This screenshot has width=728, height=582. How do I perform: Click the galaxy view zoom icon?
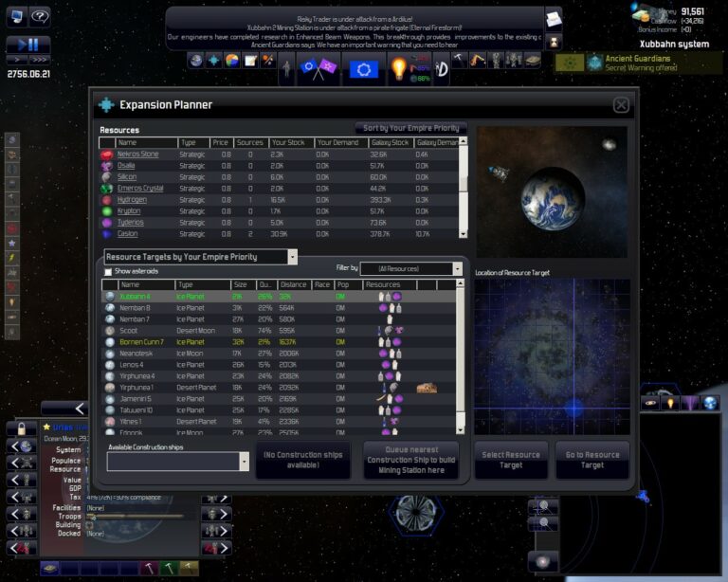(543, 562)
